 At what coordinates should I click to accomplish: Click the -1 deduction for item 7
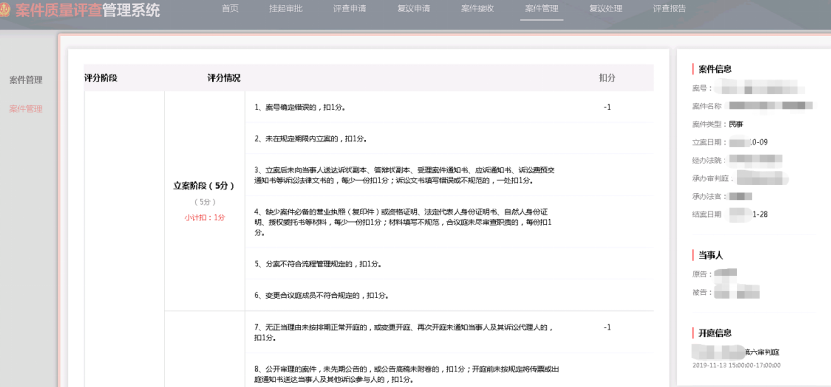[x=607, y=327]
